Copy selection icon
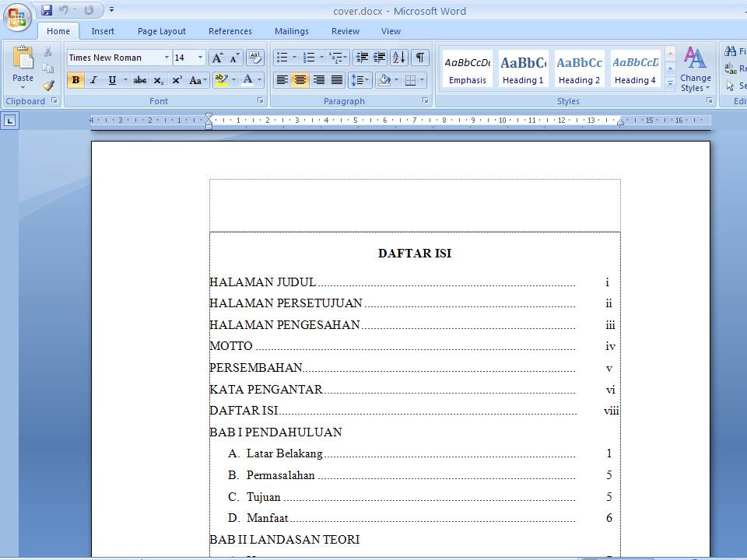Viewport: 747px width, 560px height. click(x=47, y=68)
